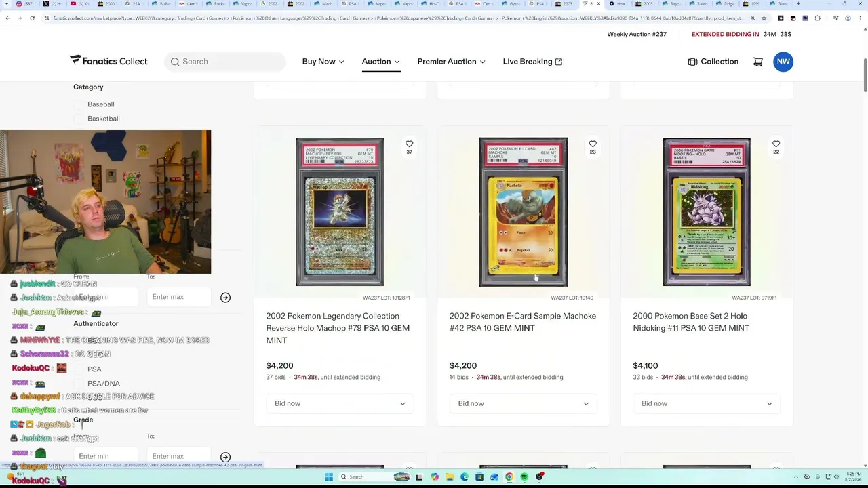Screen dimensions: 868x488
Task: Open browser zoom magnifier in address bar
Action: pos(753,18)
